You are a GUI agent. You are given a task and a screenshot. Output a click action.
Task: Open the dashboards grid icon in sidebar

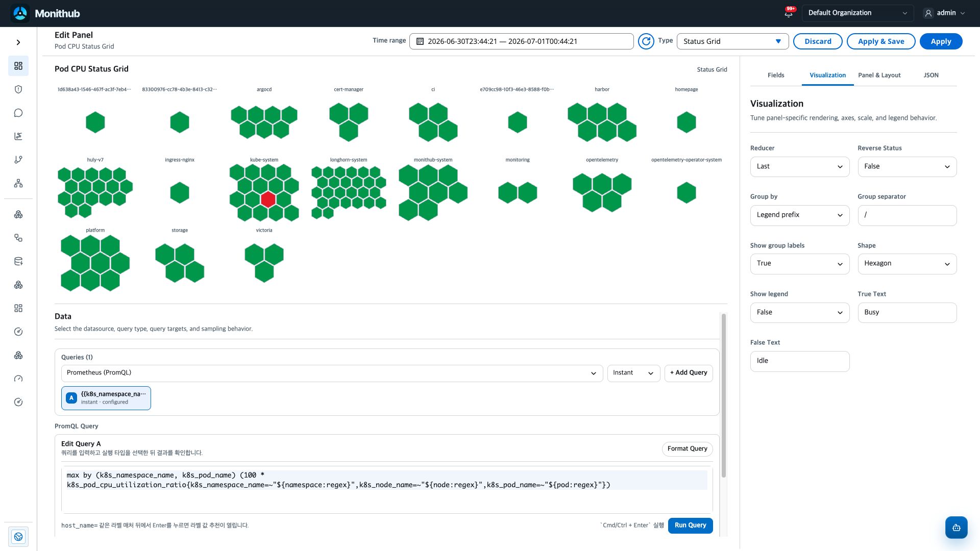click(x=18, y=66)
